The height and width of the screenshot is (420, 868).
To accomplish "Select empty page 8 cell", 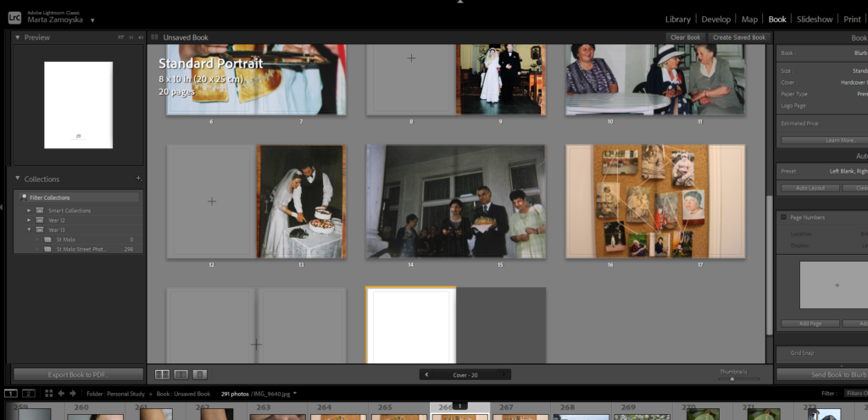I will [x=411, y=80].
